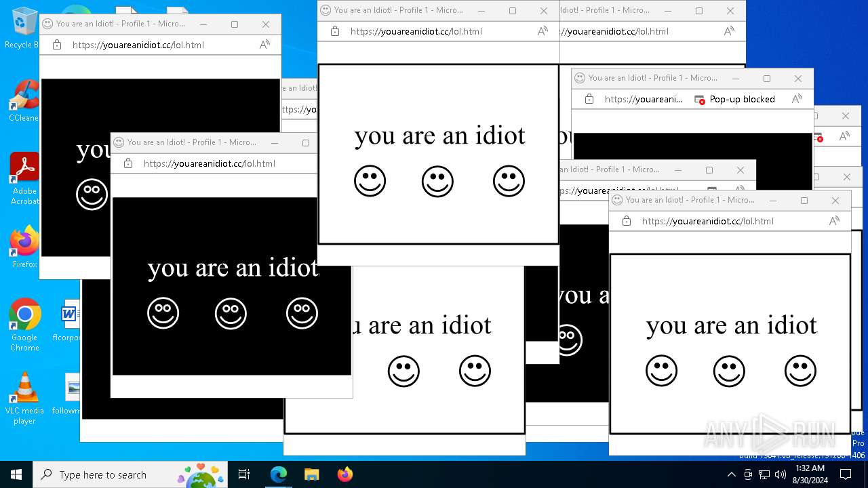Maximize the top-center You are an Idiot window
Viewport: 868px width, 488px height.
pyautogui.click(x=513, y=10)
